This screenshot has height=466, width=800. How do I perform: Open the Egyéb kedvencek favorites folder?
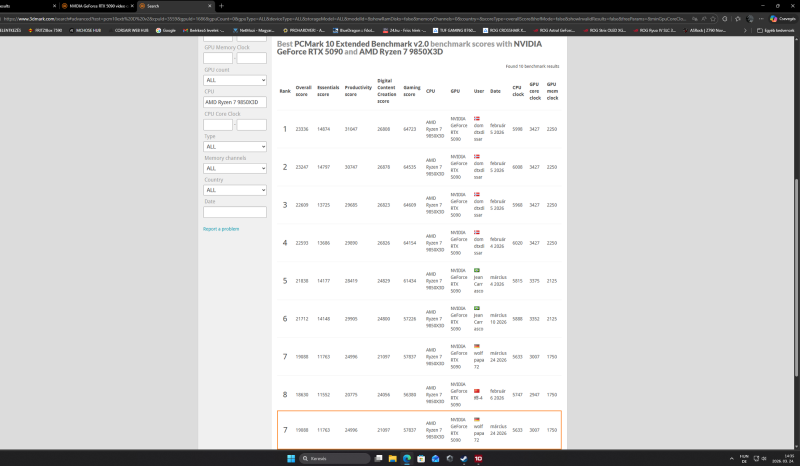(x=776, y=30)
